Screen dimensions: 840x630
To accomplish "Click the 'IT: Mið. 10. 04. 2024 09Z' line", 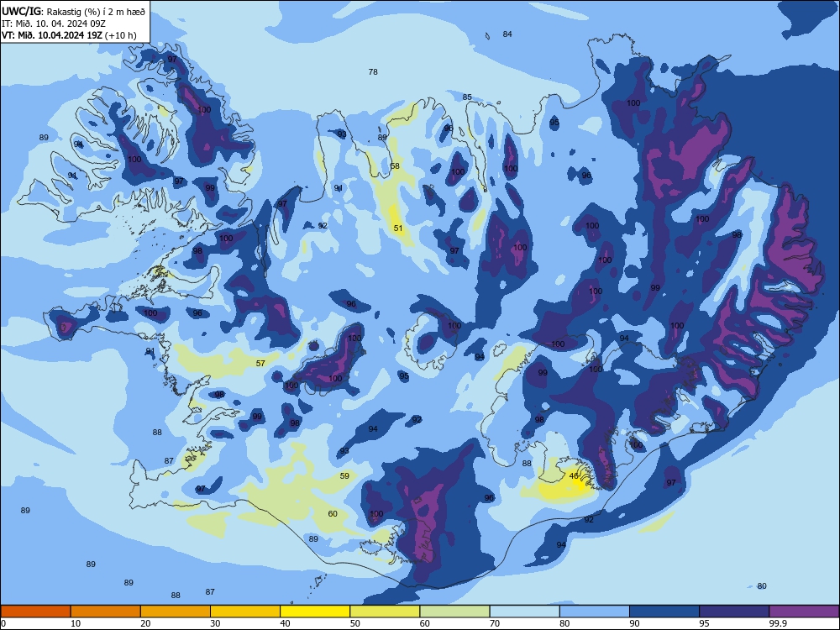I will [52, 23].
